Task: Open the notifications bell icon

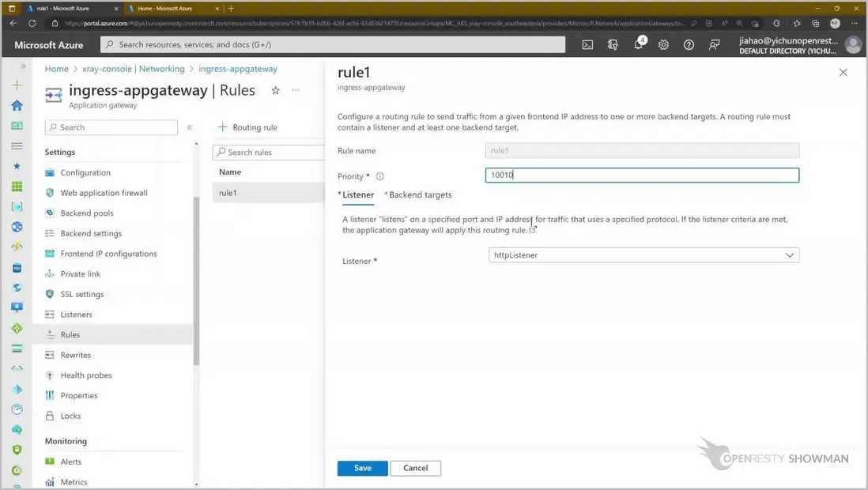Action: (638, 45)
